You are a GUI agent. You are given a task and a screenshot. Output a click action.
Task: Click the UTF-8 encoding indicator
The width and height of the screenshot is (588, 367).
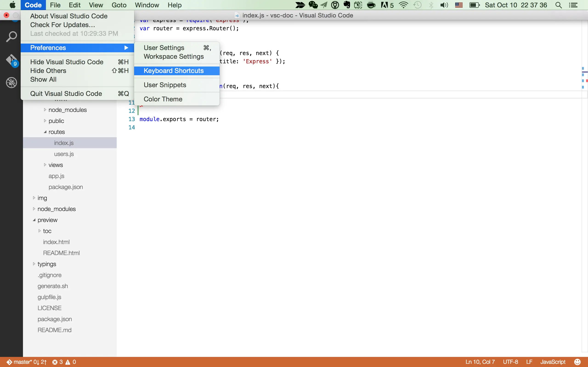tap(510, 362)
